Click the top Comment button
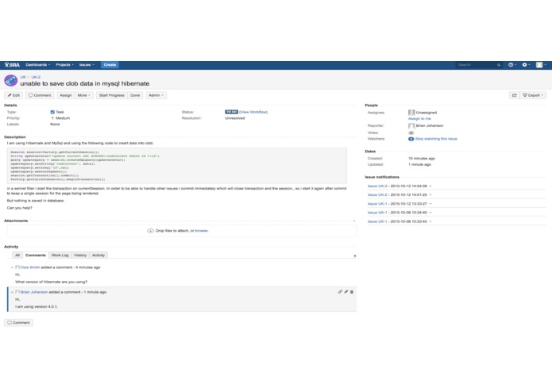 point(40,95)
